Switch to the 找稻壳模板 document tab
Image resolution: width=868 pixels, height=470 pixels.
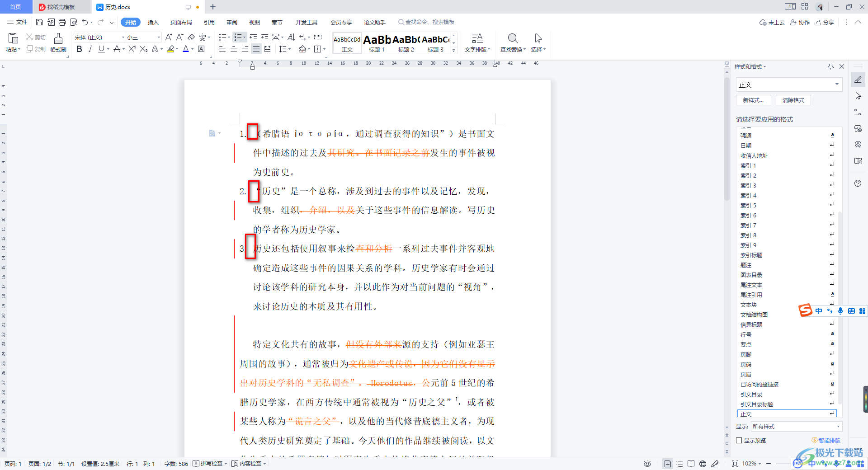coord(61,7)
